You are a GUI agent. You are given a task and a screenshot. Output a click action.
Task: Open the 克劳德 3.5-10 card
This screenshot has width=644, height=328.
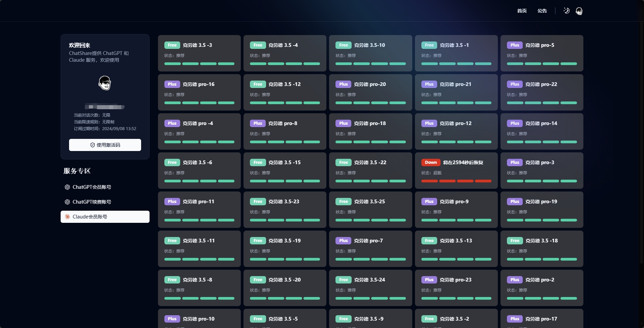tap(371, 53)
